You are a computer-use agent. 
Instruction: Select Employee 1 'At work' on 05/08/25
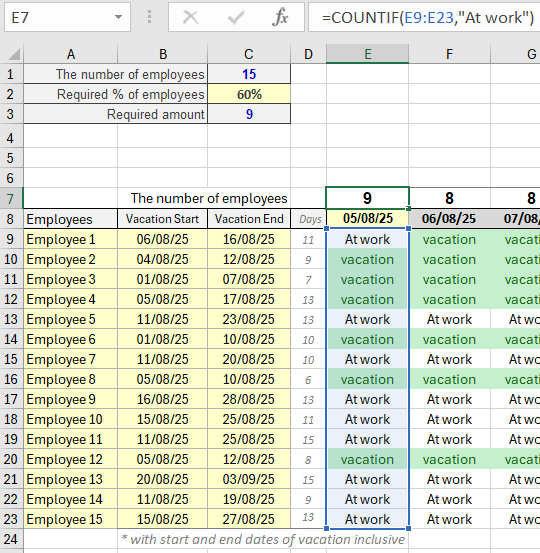coord(368,239)
